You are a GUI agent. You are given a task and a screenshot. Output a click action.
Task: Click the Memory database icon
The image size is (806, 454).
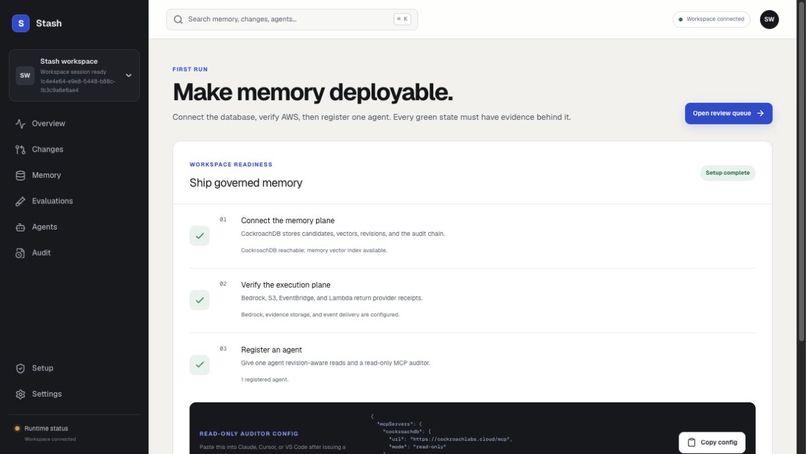click(21, 175)
